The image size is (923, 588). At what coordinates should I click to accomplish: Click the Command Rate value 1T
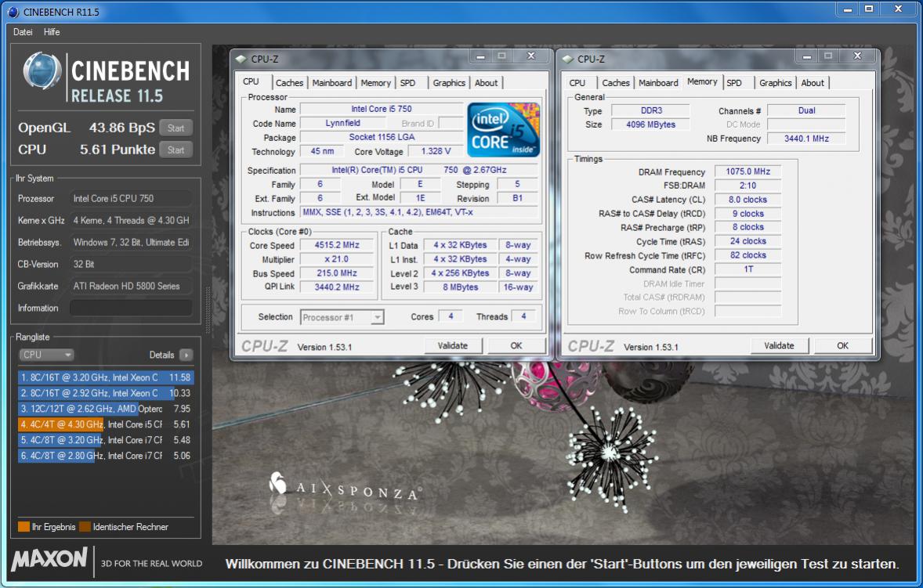747,269
